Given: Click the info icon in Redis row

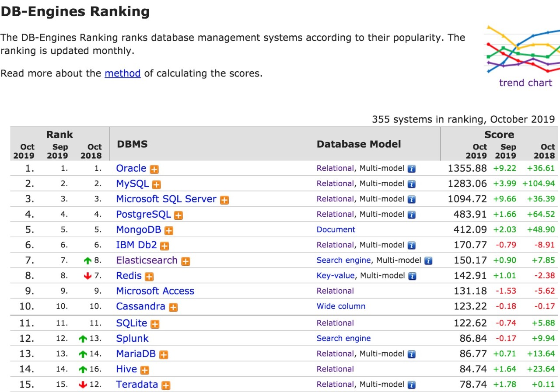Looking at the screenshot, I should click(412, 276).
